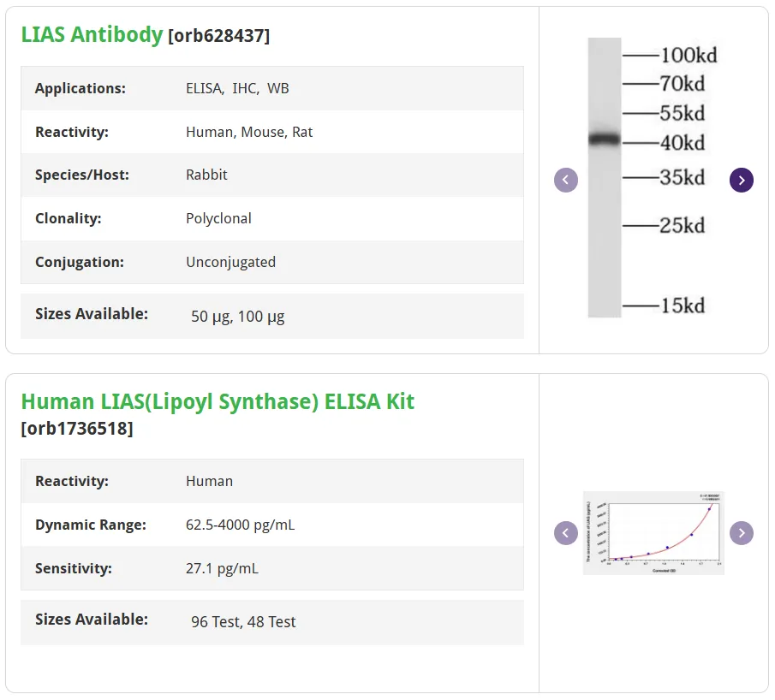Open the ELISA standard curve thumbnail
This screenshot has width=775, height=700.
(x=653, y=533)
